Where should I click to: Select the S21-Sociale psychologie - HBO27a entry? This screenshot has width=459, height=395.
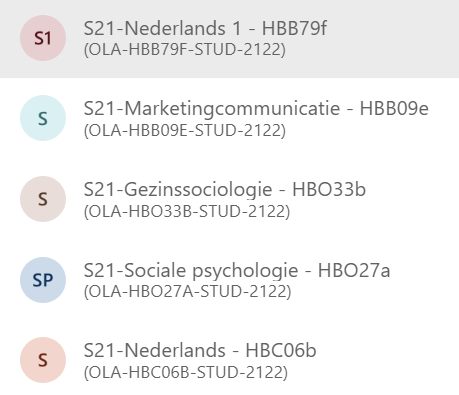coord(237,270)
